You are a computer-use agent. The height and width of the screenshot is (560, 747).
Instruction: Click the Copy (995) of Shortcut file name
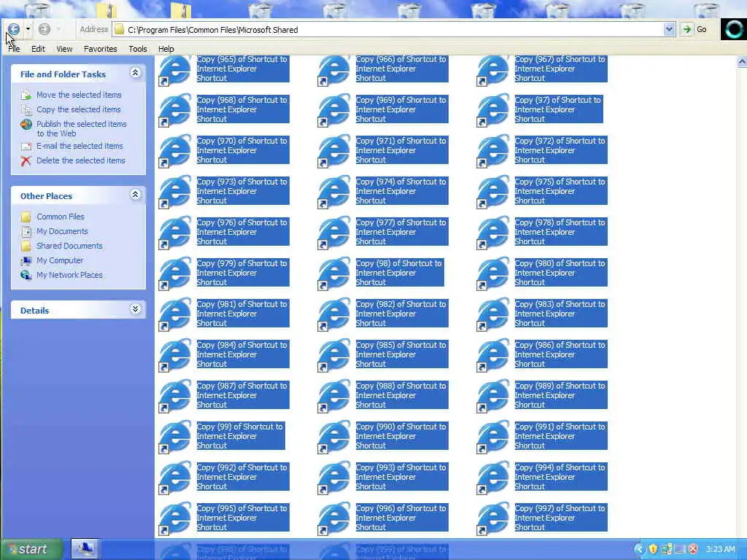pos(242,518)
